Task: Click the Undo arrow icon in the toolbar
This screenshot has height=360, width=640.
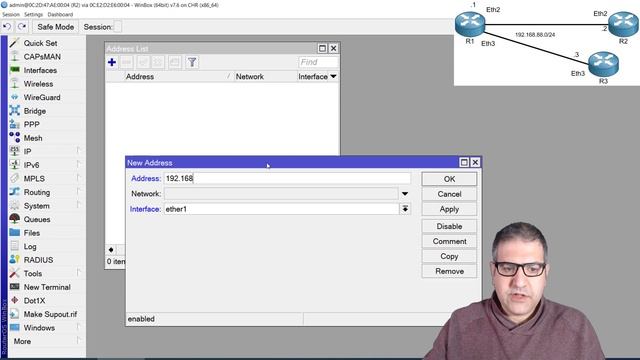Action: (x=7, y=27)
